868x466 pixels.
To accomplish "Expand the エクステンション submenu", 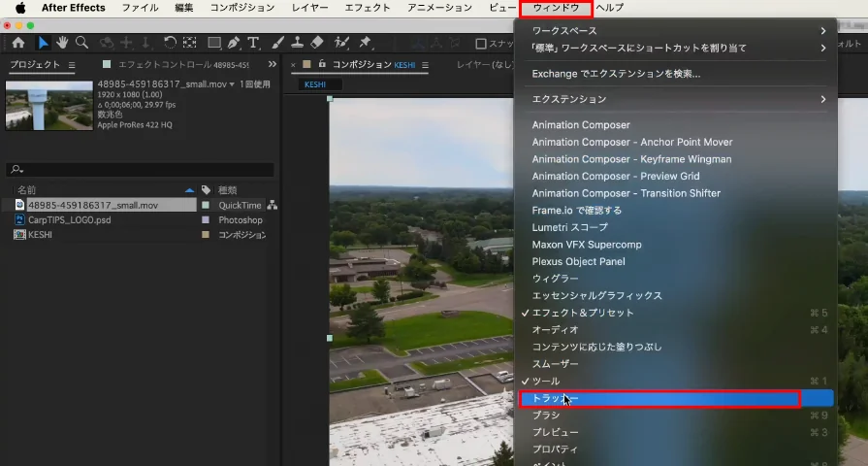I will tap(675, 99).
